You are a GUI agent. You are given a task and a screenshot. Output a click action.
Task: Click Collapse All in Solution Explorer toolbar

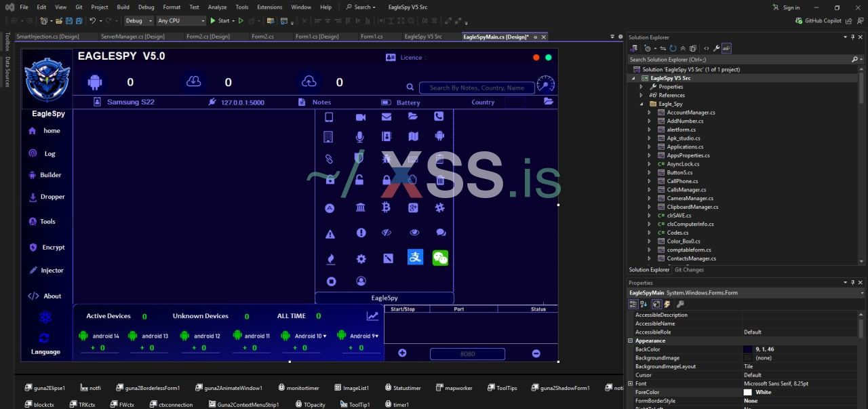(683, 48)
